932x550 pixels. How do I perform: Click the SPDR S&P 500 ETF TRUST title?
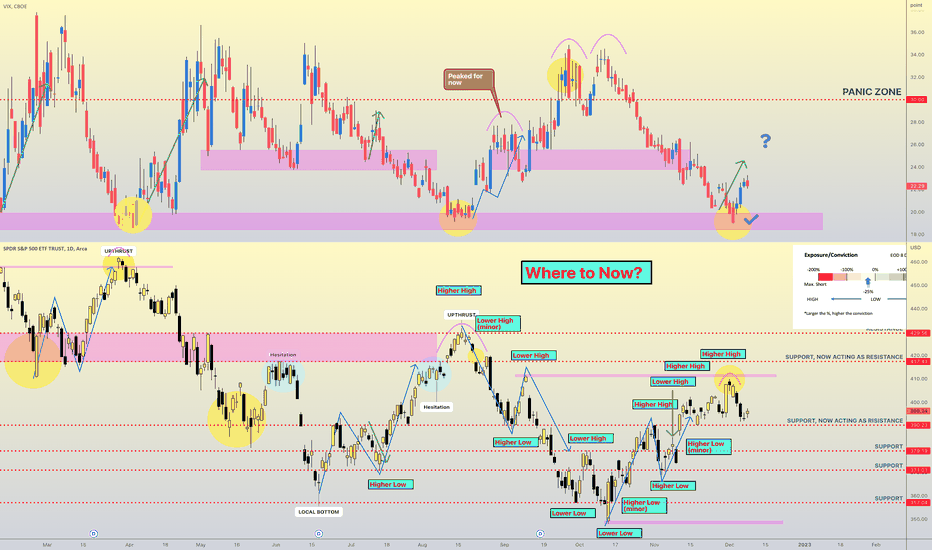click(x=45, y=249)
